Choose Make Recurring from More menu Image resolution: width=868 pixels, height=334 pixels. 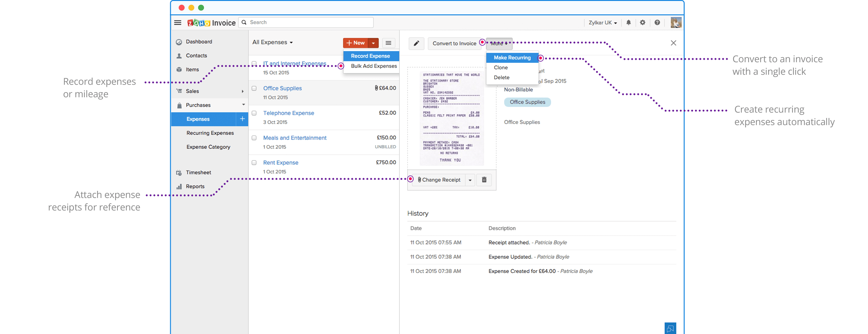512,58
